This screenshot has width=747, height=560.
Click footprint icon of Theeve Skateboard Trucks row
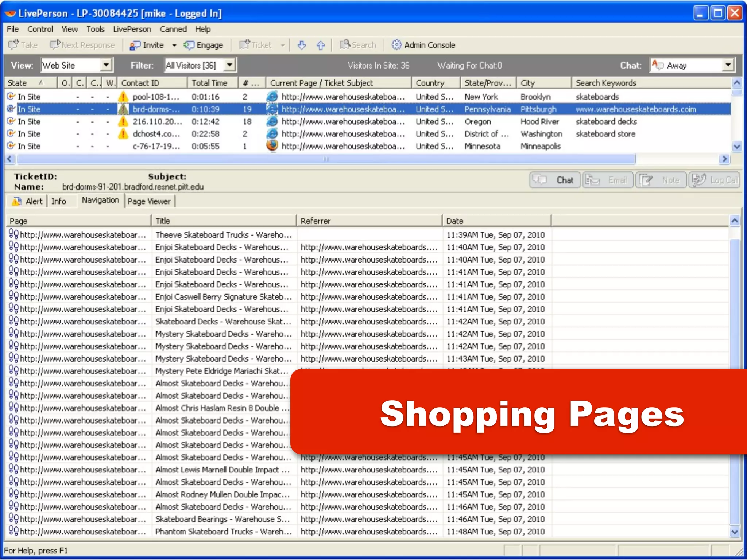[x=13, y=234]
